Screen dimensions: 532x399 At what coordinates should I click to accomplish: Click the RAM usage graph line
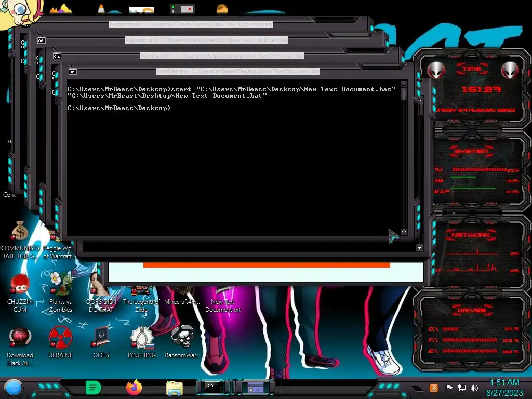[463, 177]
